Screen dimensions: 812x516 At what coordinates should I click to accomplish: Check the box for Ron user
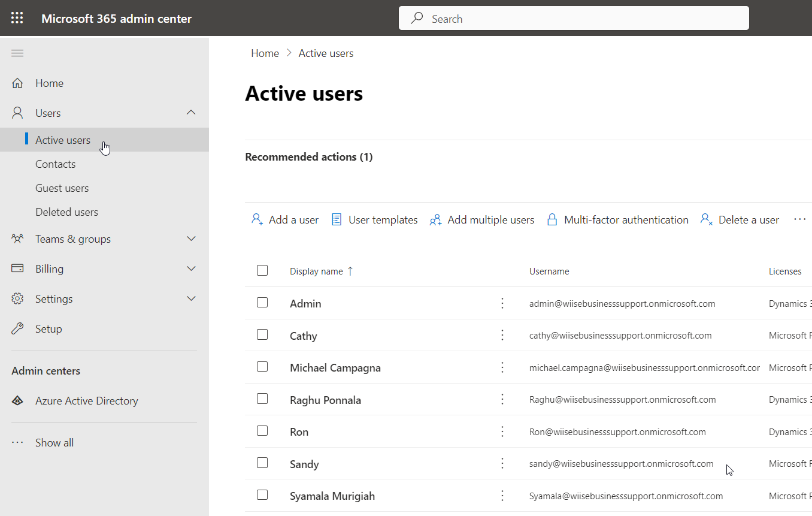click(x=262, y=430)
